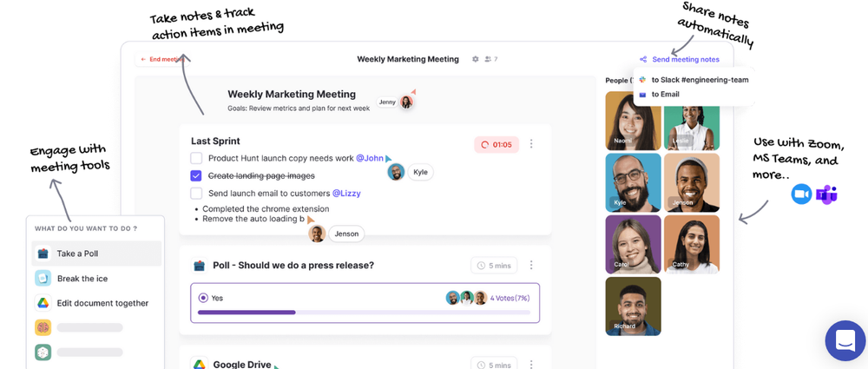Open meeting settings gear icon
Screen dimensions: 868x369
pyautogui.click(x=475, y=59)
